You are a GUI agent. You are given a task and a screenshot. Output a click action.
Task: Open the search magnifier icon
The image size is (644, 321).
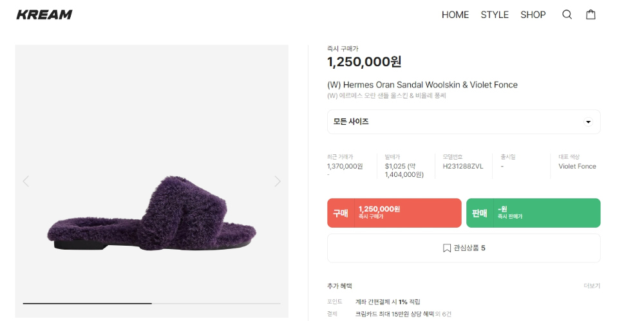(567, 15)
